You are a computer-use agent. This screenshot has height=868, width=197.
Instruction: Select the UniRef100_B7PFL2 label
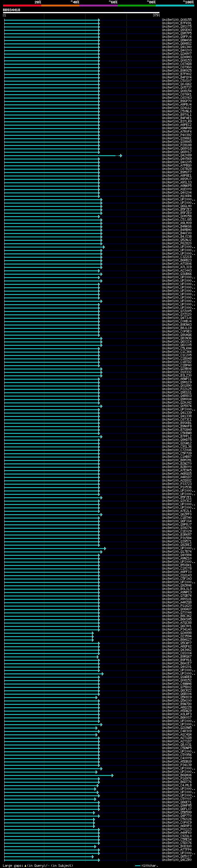coord(177,436)
